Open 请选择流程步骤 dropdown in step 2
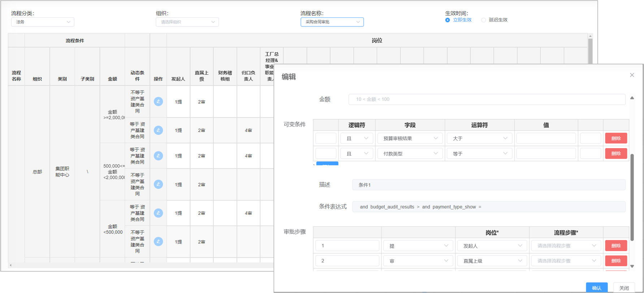 click(x=566, y=261)
